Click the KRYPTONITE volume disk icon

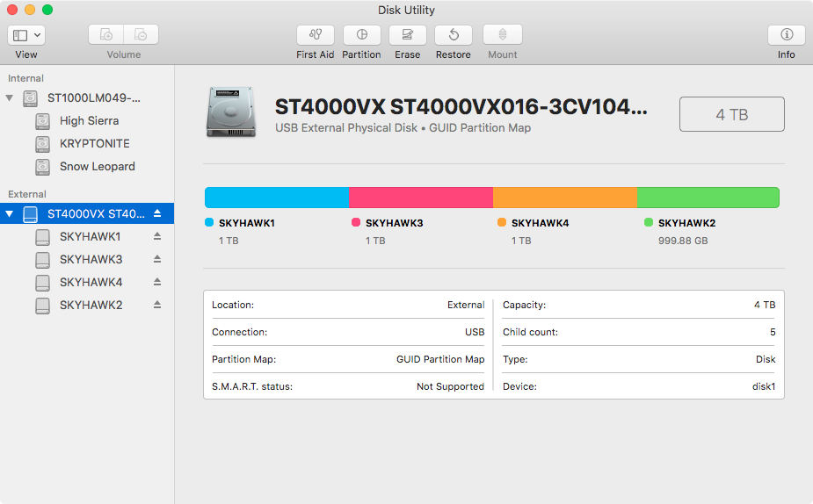click(x=42, y=144)
